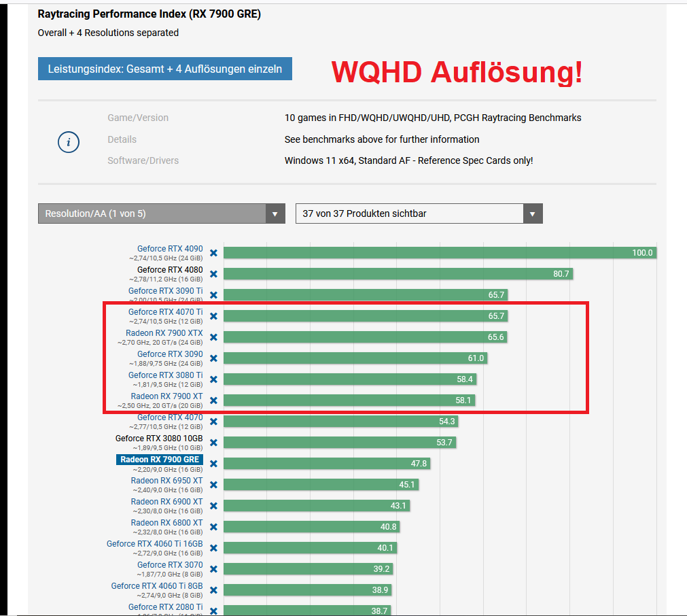Open Geforce RTX 3080 Ti link
Viewport: 687px width, 616px height.
(x=166, y=375)
